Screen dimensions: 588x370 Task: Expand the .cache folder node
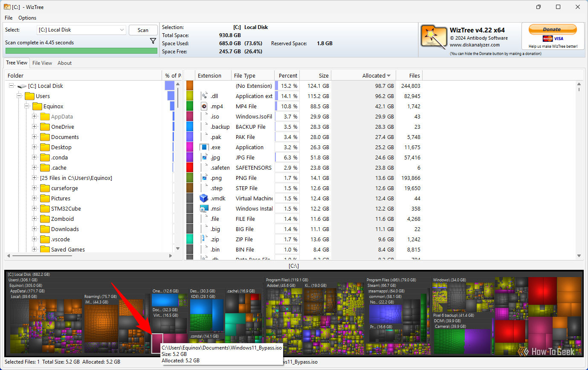[35, 168]
